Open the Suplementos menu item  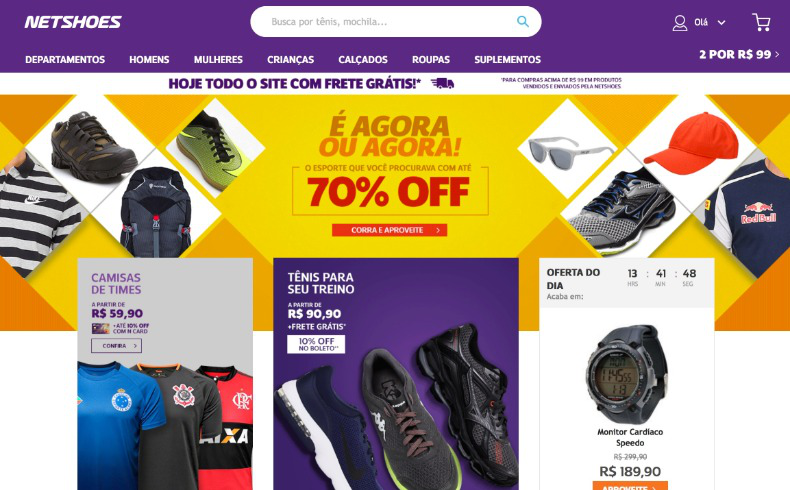point(507,59)
